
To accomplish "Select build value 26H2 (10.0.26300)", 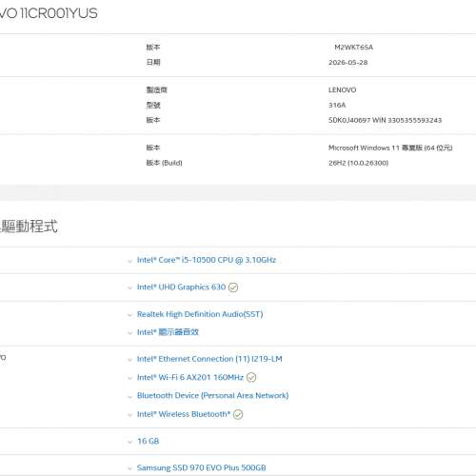I will coord(358,163).
